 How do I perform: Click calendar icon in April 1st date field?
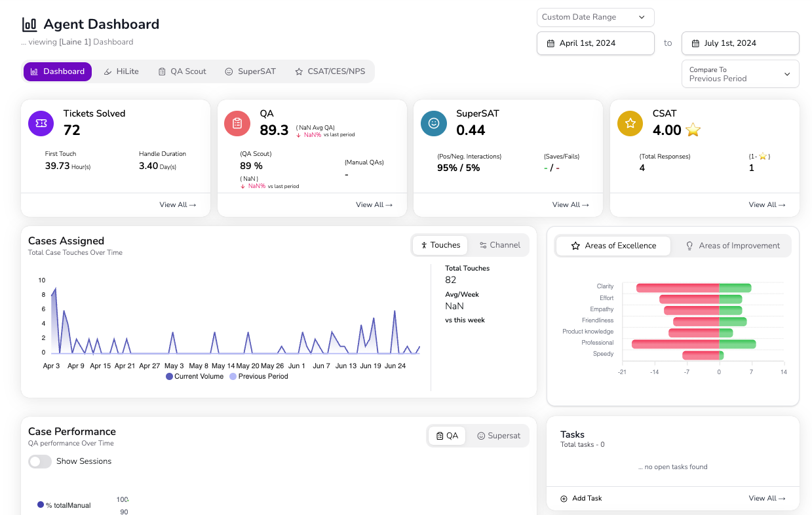[551, 44]
